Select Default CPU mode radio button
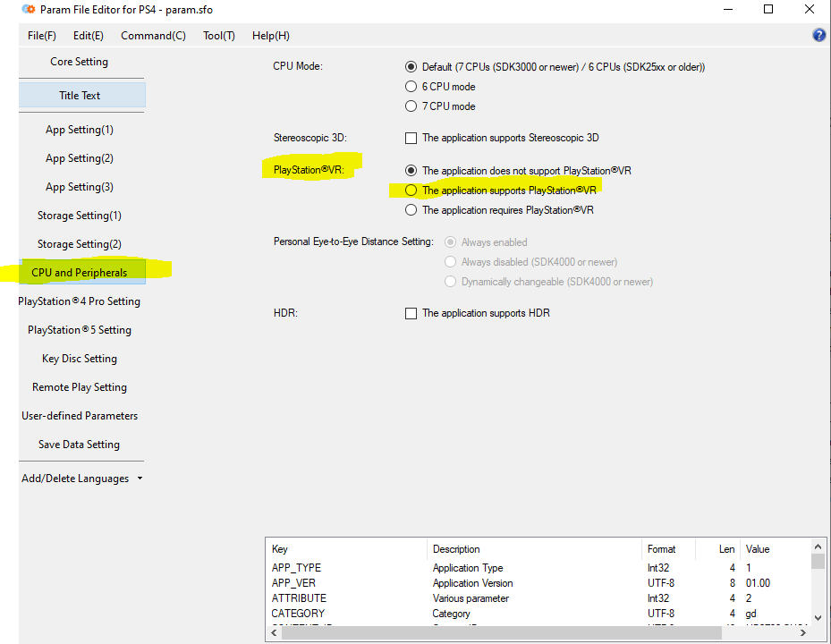 point(411,67)
